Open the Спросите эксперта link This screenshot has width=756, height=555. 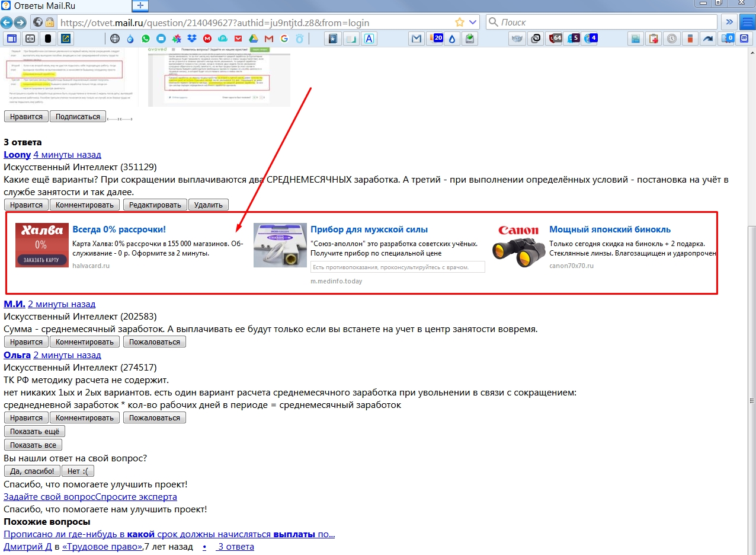[136, 496]
